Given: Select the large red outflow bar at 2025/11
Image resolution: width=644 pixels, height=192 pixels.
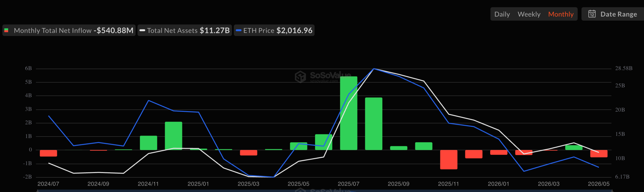Looking at the screenshot, I should pos(449,159).
